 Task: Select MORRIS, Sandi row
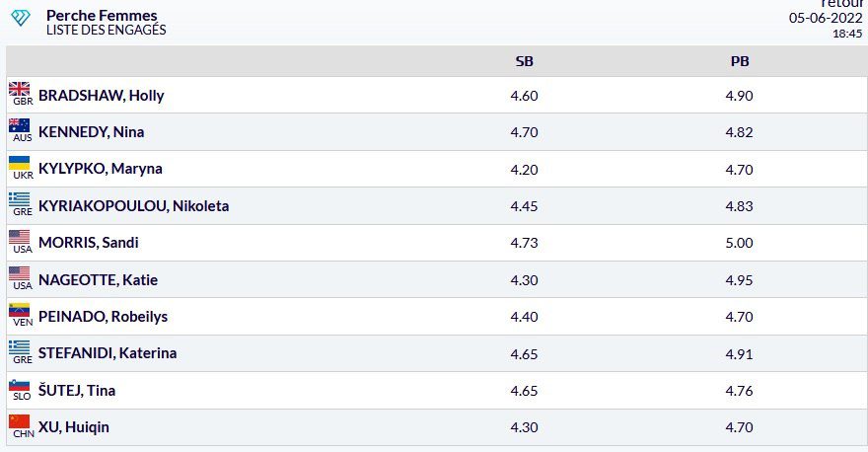point(436,243)
